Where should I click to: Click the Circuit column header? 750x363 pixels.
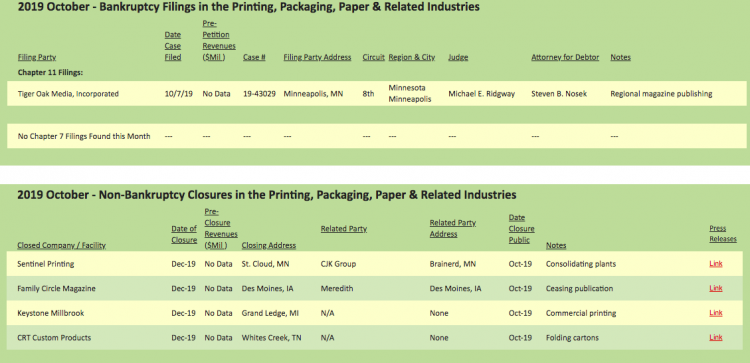374,57
